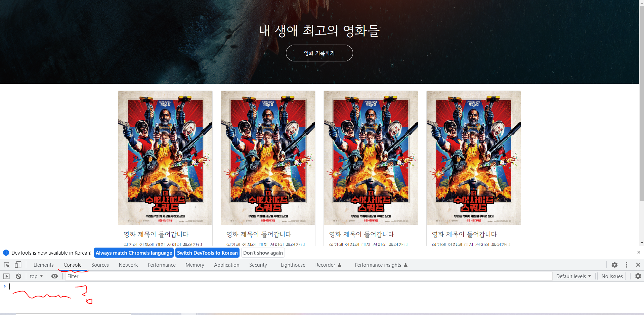Click Switch DevTools to Korean button
The image size is (644, 315).
pos(207,253)
